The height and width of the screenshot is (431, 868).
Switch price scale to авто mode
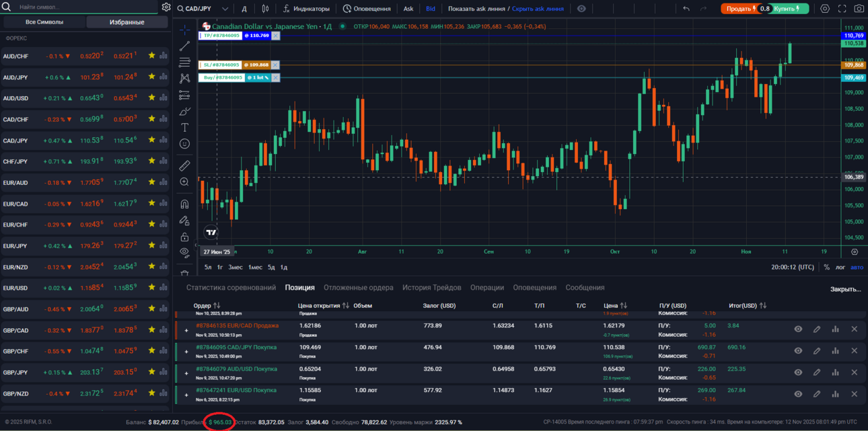coord(857,268)
